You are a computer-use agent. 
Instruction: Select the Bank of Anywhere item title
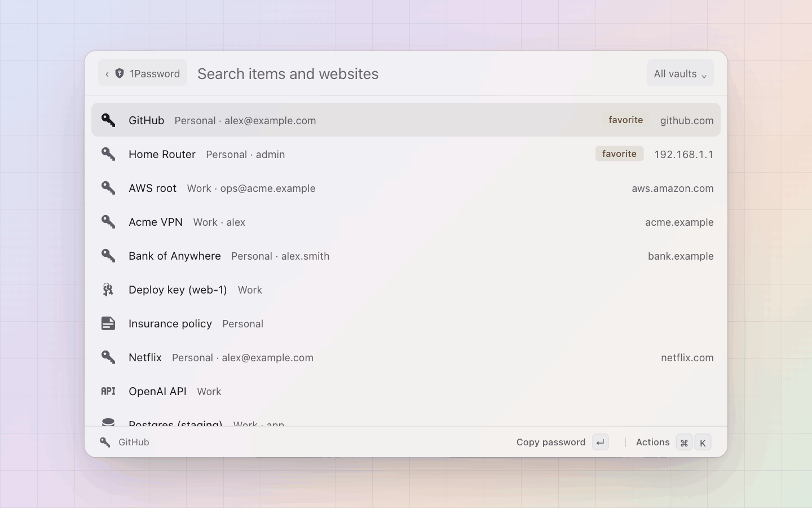(x=175, y=256)
